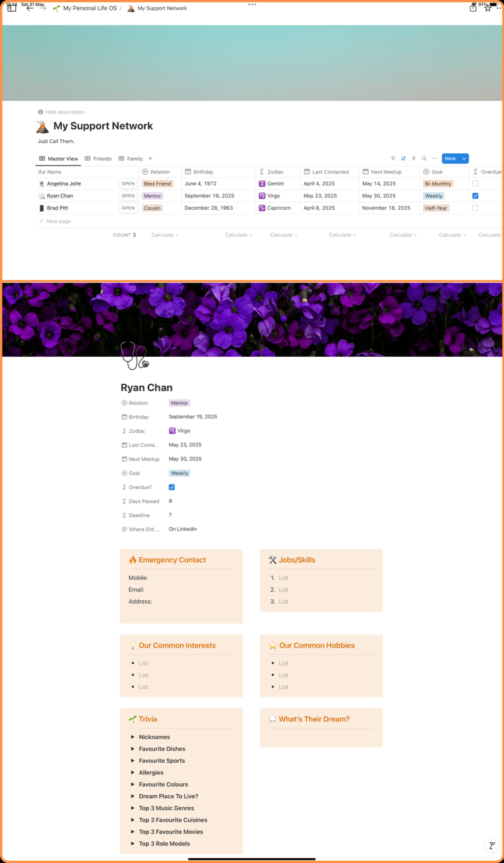Open Calculate dropdown under Zodiac column

(x=284, y=235)
